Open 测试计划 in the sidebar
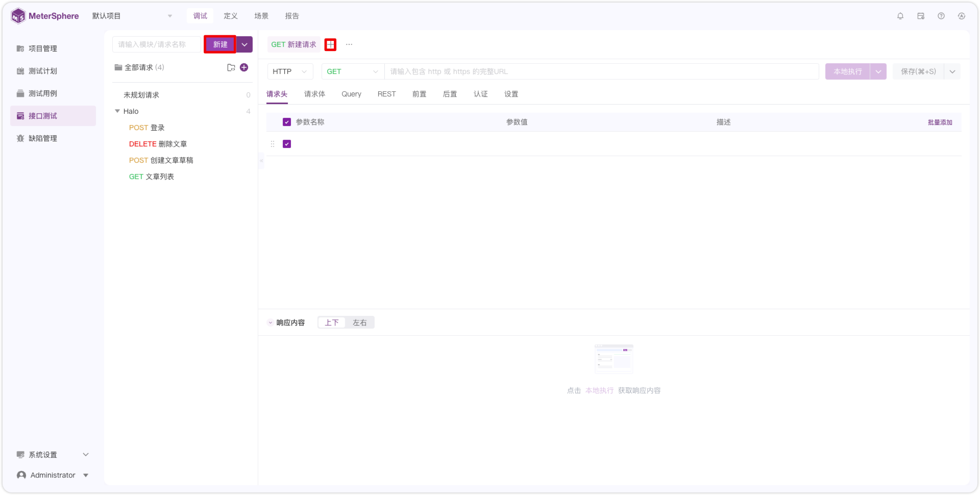980x495 pixels. pyautogui.click(x=53, y=71)
